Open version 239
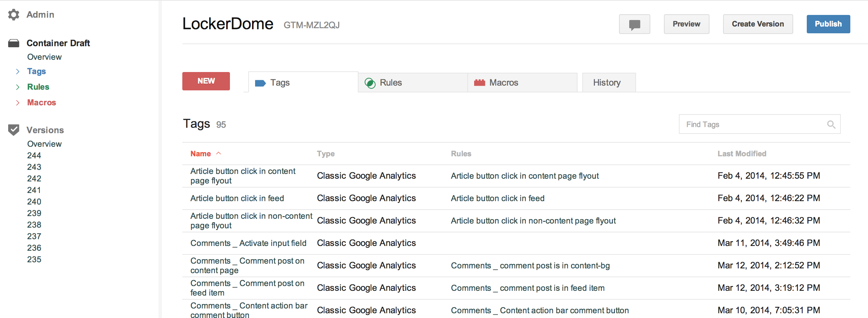868x318 pixels. (x=34, y=213)
